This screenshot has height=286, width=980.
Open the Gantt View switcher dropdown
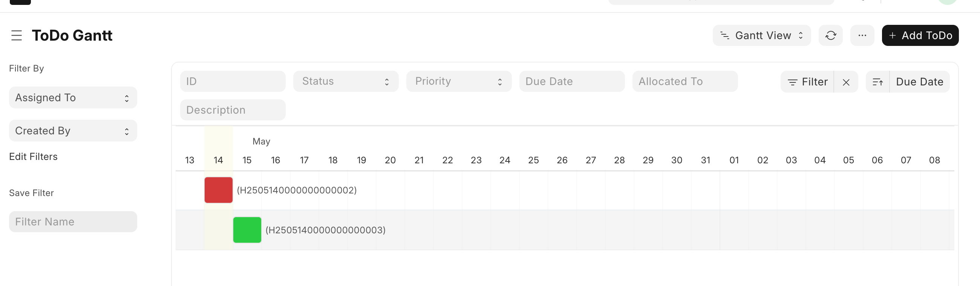pos(762,35)
